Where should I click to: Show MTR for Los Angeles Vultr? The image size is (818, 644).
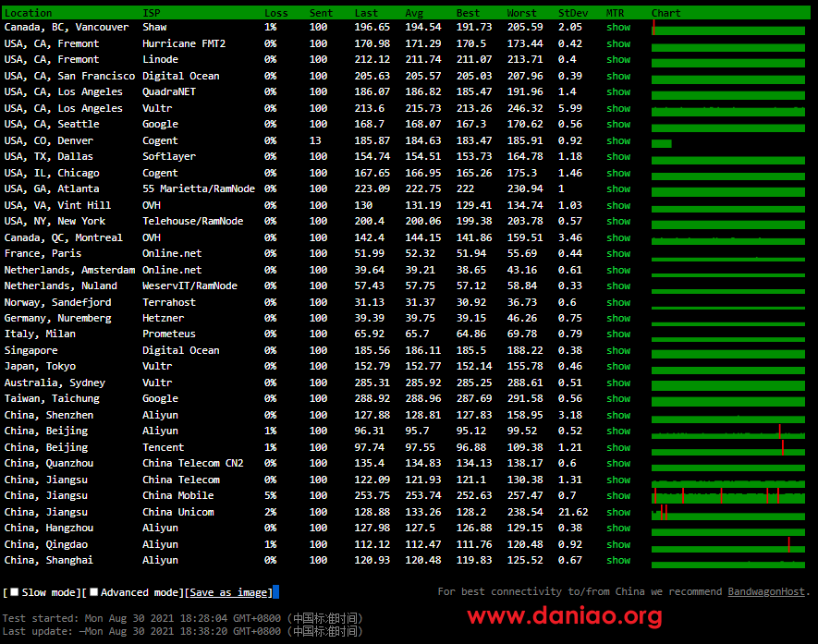click(x=618, y=108)
